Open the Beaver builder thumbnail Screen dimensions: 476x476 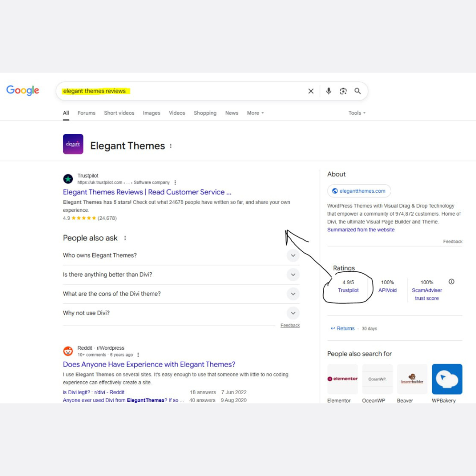click(412, 379)
